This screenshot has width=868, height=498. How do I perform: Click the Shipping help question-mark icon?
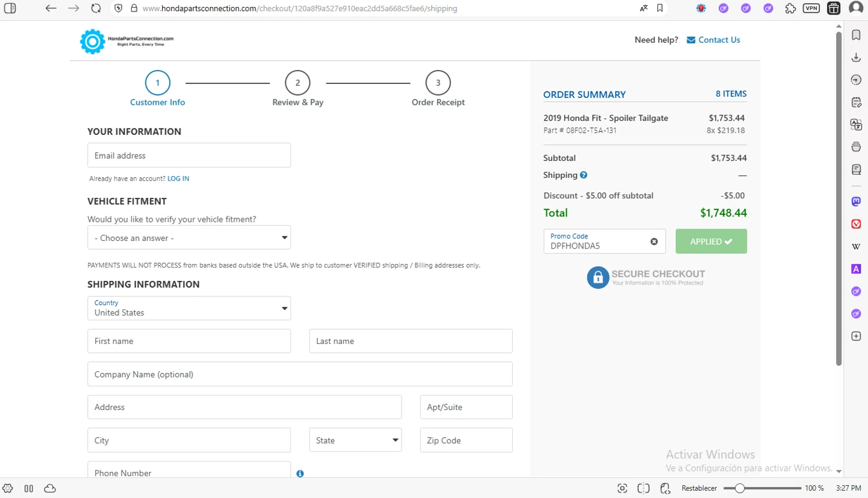(x=583, y=175)
